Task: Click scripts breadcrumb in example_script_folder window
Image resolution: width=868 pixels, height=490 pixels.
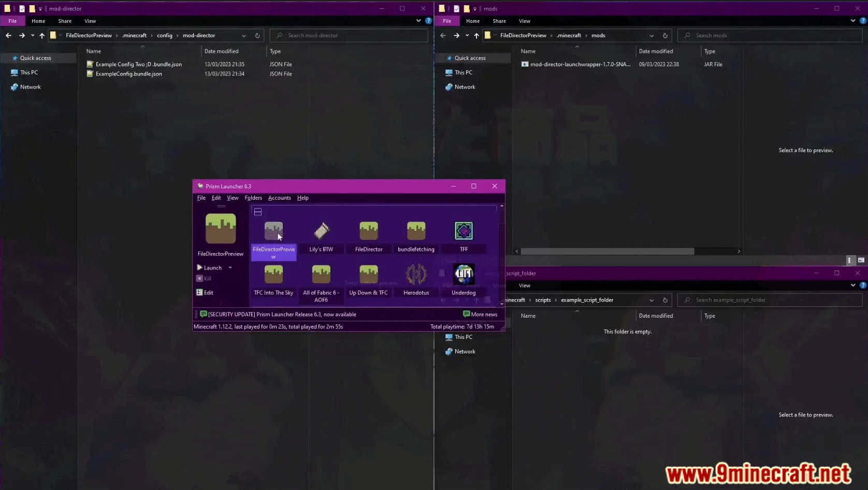Action: coord(543,300)
